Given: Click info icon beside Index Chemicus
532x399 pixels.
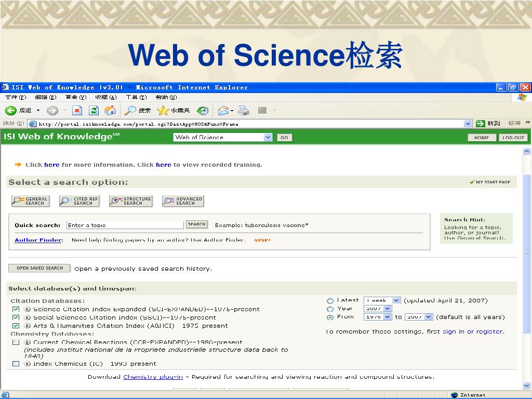Looking at the screenshot, I should (27, 364).
